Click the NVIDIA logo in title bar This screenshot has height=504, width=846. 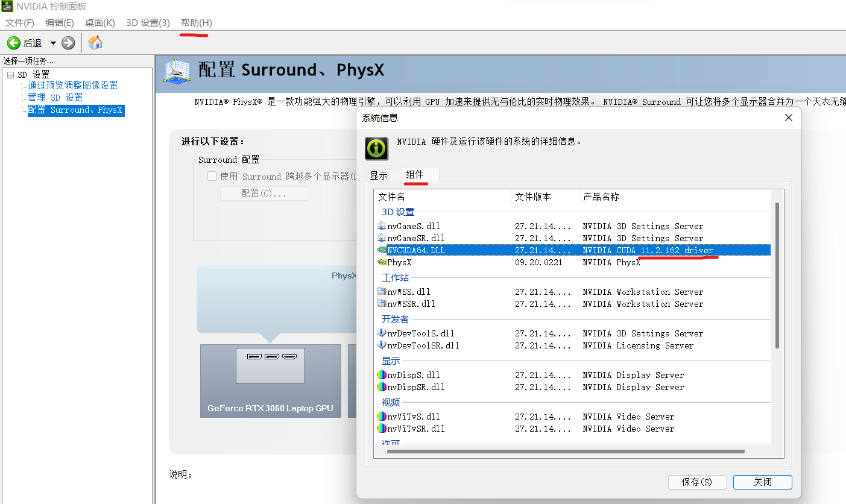[x=7, y=7]
